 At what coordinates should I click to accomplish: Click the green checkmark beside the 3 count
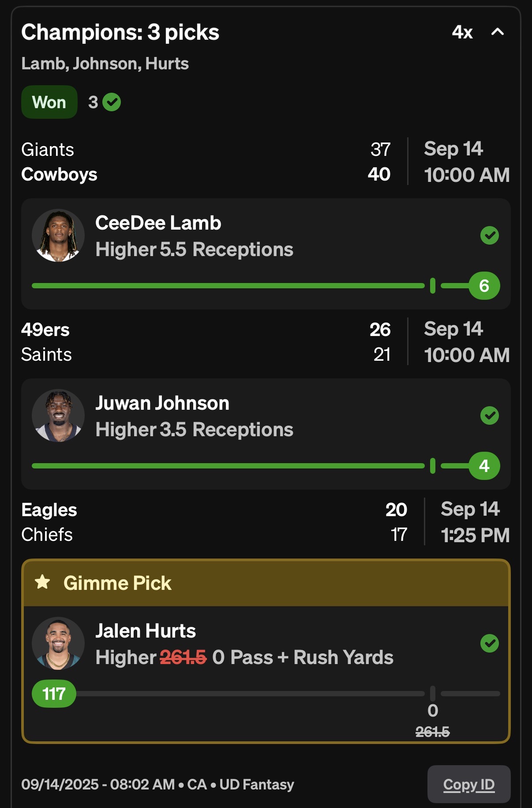click(112, 102)
